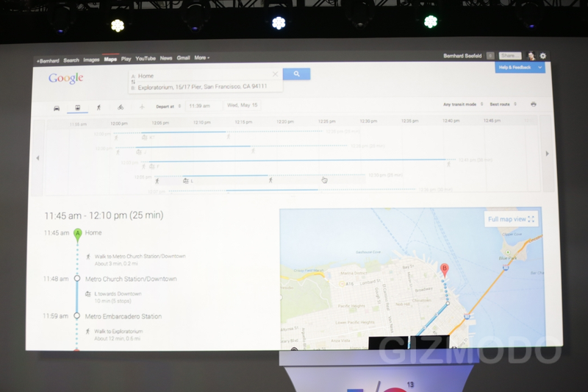Image resolution: width=588 pixels, height=392 pixels.
Task: Click the blue search magnifier button
Action: coord(296,74)
